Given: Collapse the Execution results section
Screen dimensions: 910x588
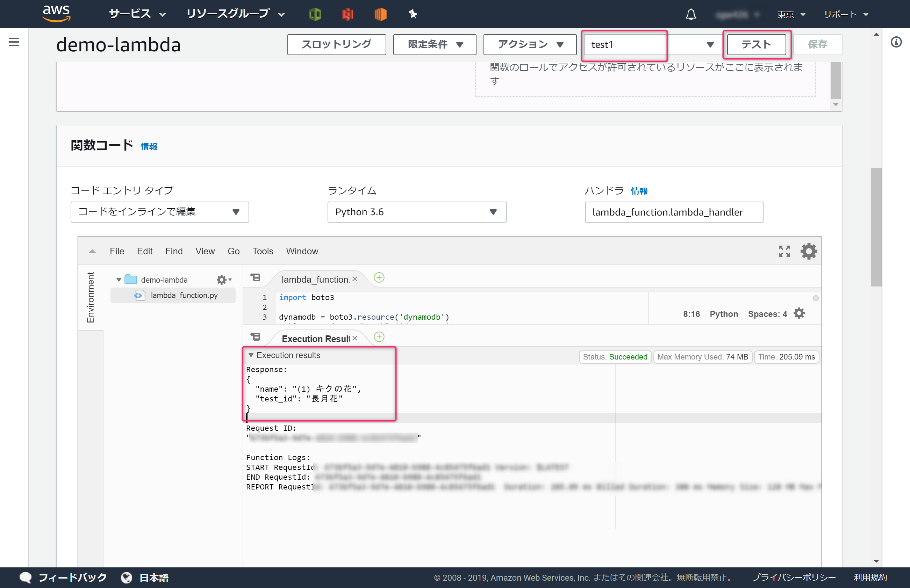Looking at the screenshot, I should tap(251, 355).
